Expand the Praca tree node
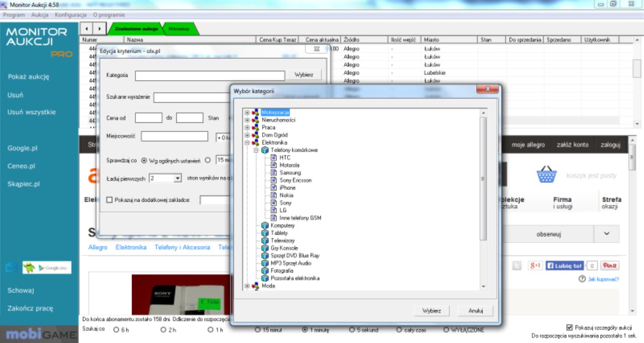The image size is (644, 343). (x=247, y=128)
